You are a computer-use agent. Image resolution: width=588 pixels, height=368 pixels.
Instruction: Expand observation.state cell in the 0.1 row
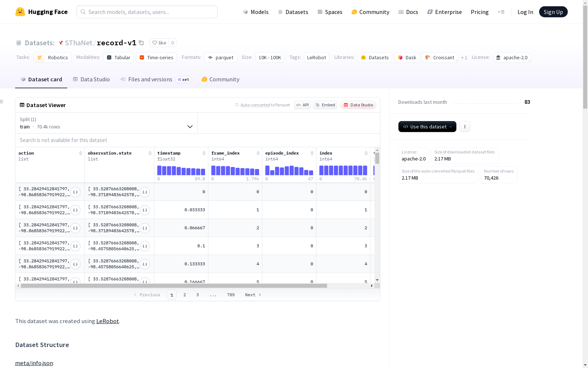click(x=145, y=246)
